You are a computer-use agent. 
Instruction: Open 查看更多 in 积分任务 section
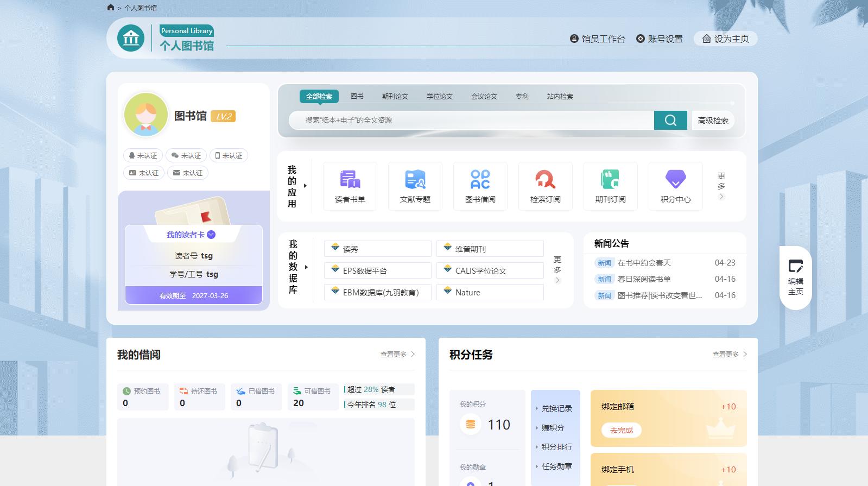(730, 355)
